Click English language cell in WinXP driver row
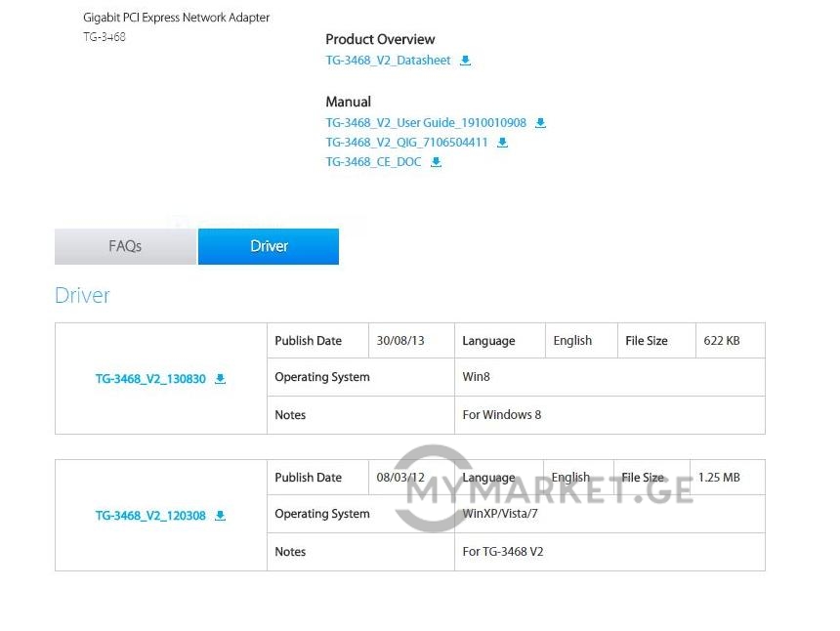 (578, 478)
